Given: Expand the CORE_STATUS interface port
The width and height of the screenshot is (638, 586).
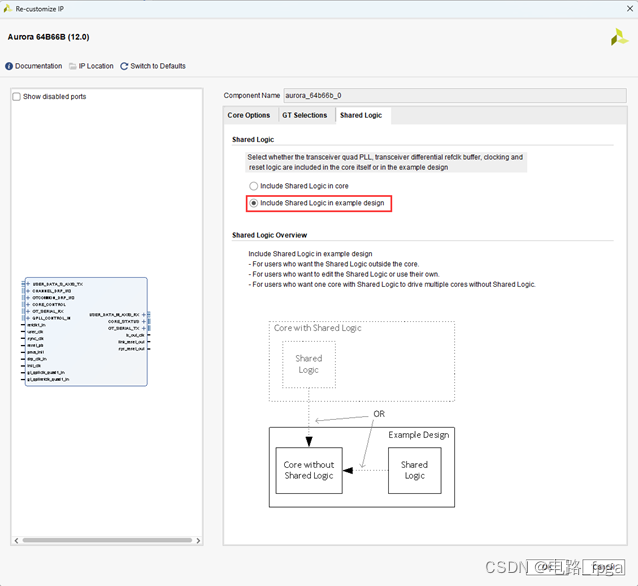Looking at the screenshot, I should 144,321.
